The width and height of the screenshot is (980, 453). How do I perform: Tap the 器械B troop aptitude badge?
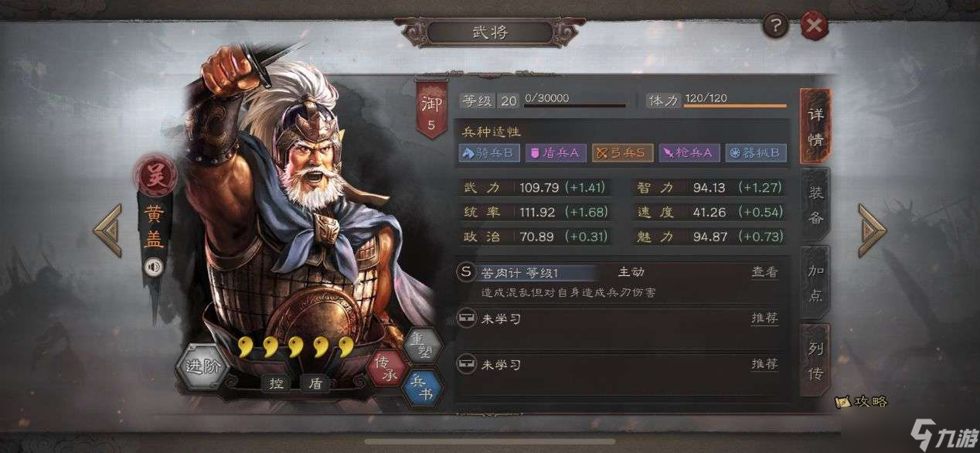755,152
